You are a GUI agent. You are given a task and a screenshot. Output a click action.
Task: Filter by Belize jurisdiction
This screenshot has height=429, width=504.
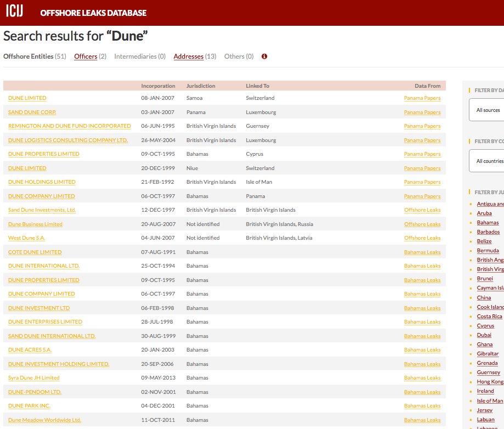[x=484, y=241]
